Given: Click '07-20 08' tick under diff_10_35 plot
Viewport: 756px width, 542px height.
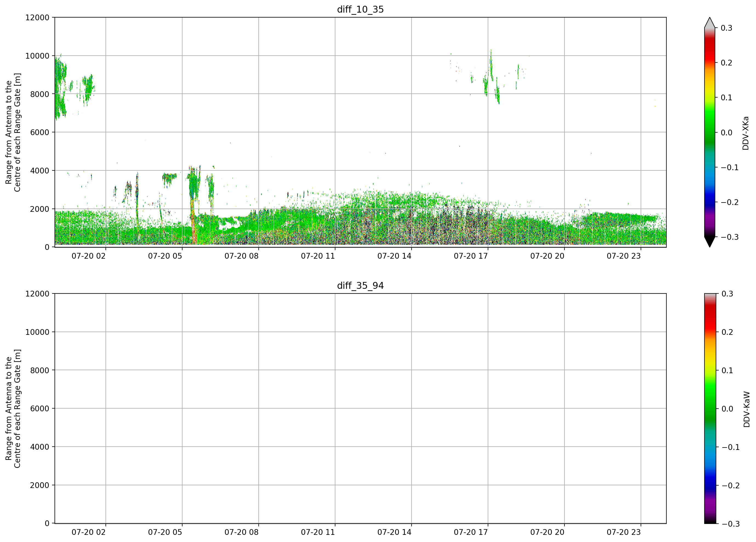Looking at the screenshot, I should (242, 256).
